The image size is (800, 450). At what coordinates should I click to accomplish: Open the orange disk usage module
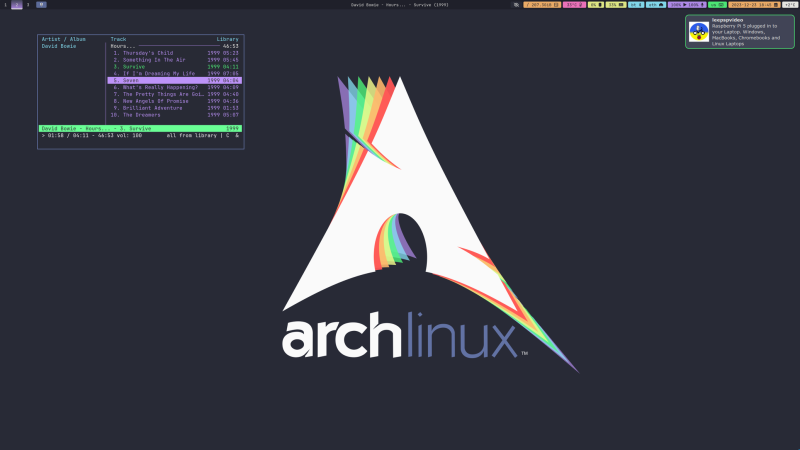pos(542,5)
